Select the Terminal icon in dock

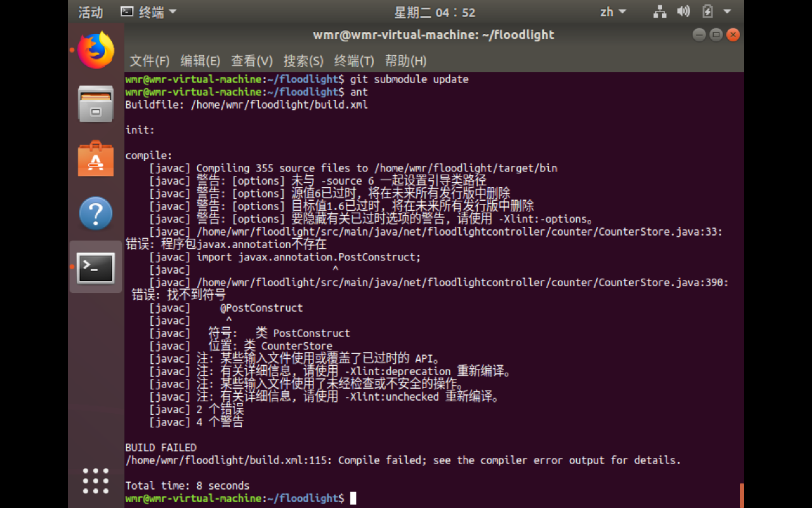96,268
